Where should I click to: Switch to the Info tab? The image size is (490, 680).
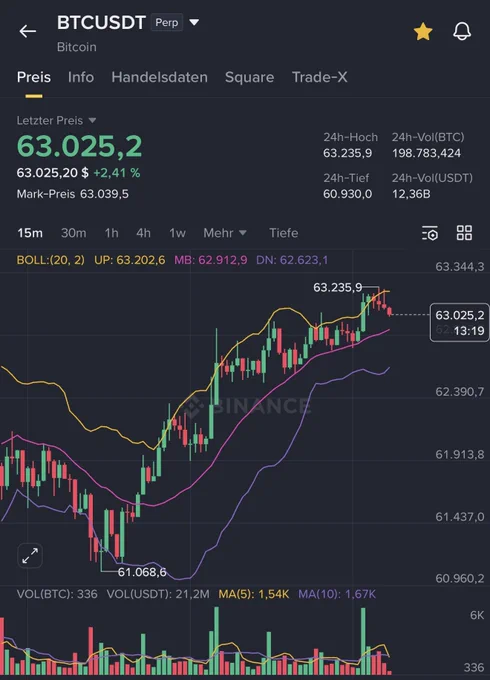(81, 77)
